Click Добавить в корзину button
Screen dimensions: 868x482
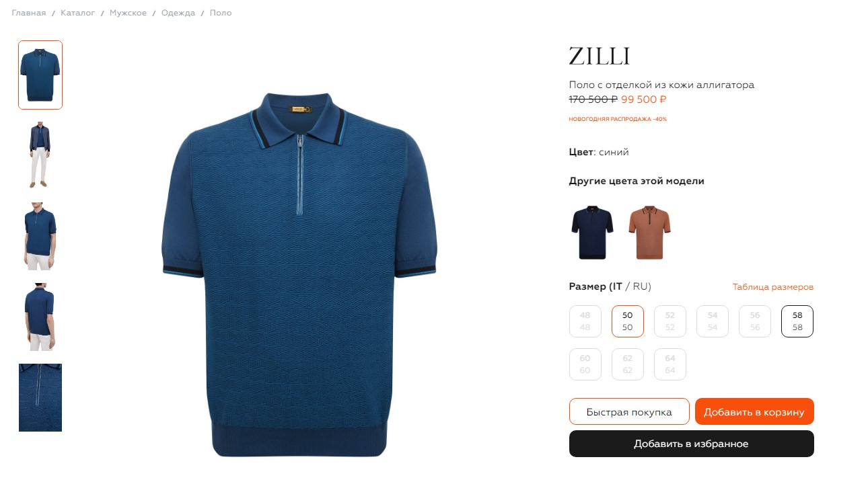tap(754, 411)
